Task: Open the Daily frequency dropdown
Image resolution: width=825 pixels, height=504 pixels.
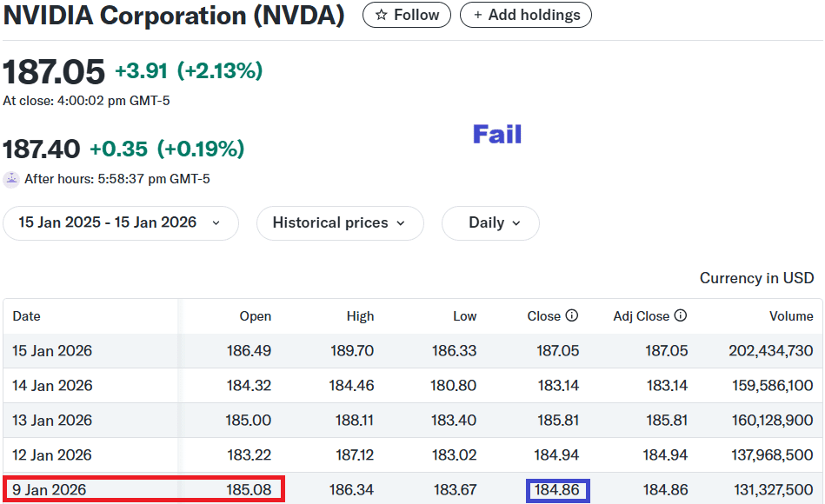Action: click(490, 223)
